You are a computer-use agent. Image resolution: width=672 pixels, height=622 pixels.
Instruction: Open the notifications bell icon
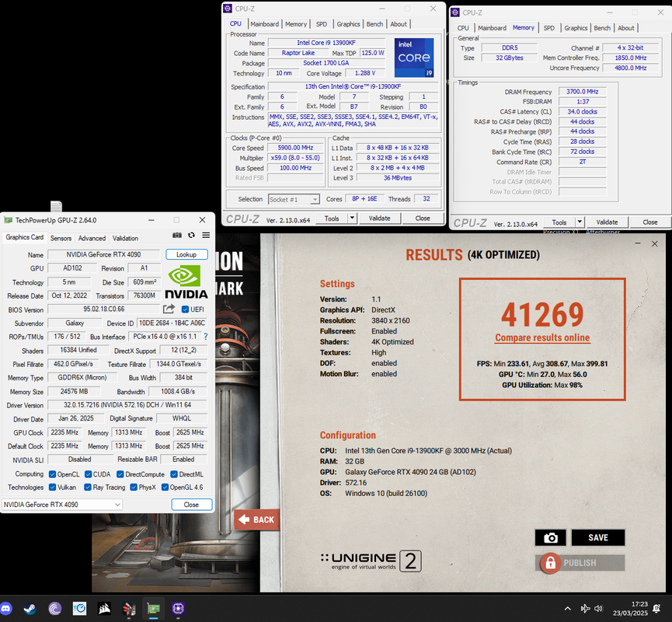(656, 608)
